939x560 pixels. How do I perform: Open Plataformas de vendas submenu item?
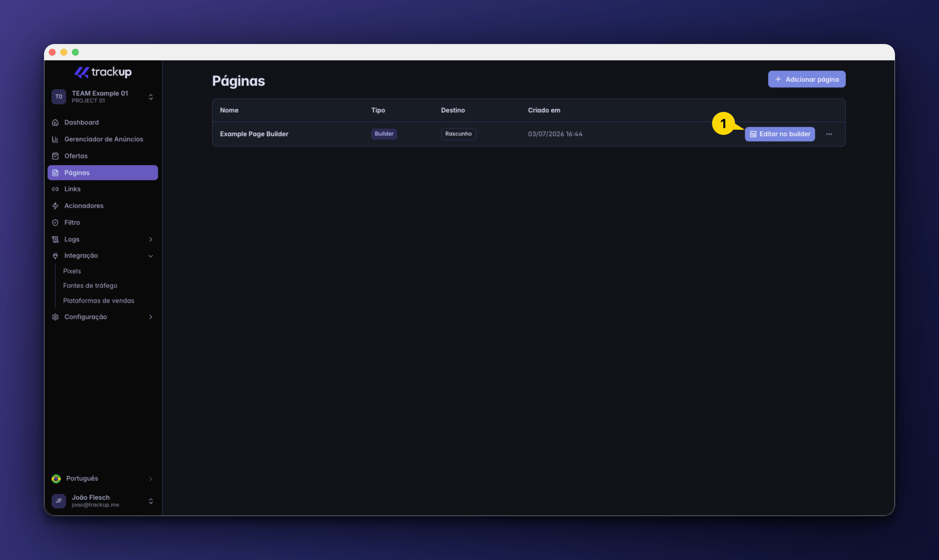click(98, 301)
